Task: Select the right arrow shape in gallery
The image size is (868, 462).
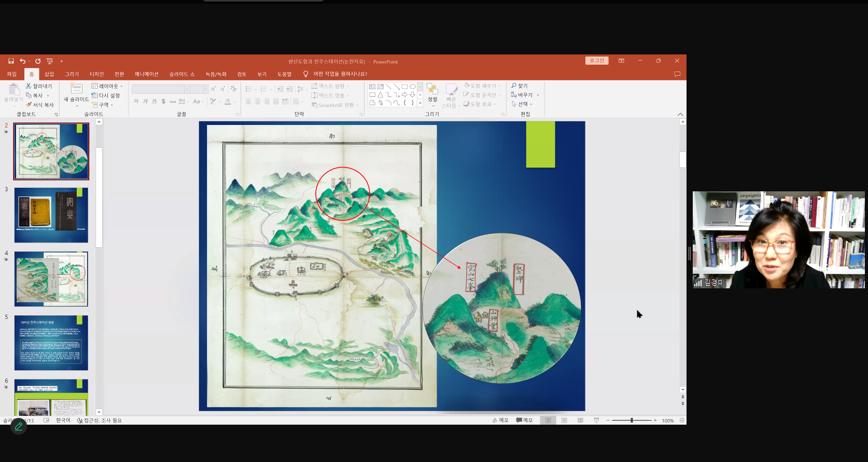Action: [x=404, y=95]
